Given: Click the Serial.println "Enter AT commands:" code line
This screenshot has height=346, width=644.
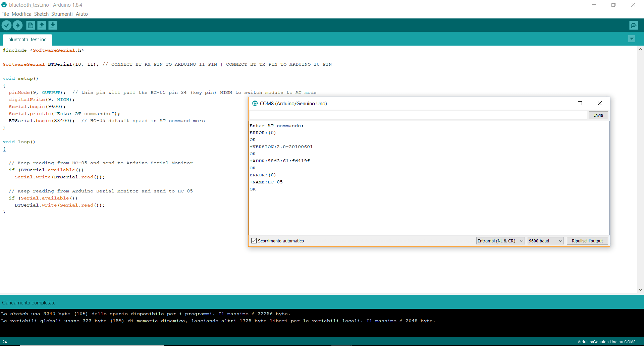Looking at the screenshot, I should [64, 114].
